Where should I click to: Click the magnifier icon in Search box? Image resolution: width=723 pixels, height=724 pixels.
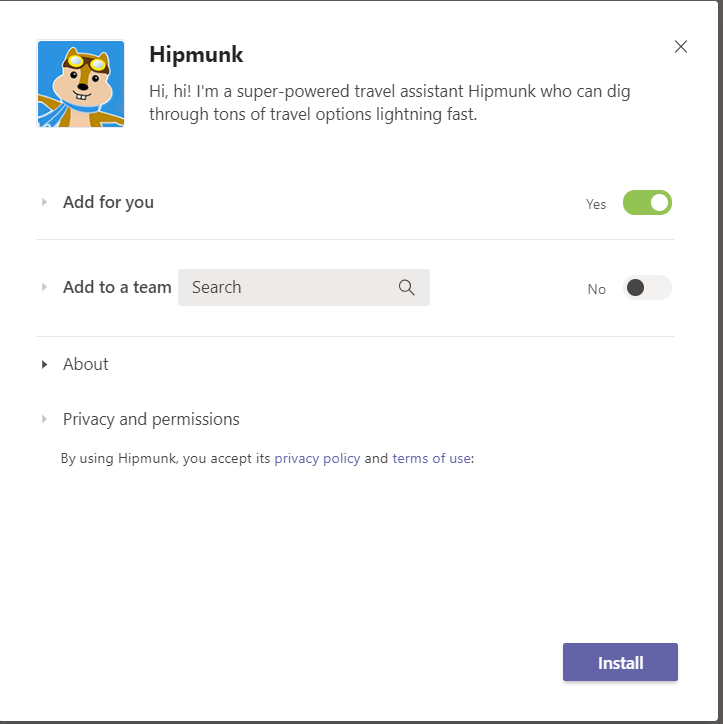406,287
